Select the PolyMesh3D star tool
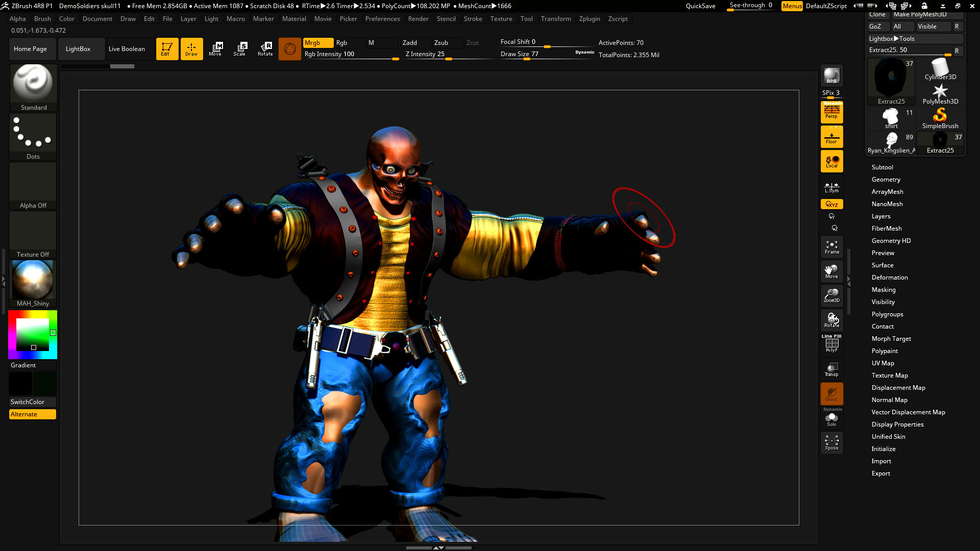Image resolution: width=980 pixels, height=551 pixels. pyautogui.click(x=940, y=94)
